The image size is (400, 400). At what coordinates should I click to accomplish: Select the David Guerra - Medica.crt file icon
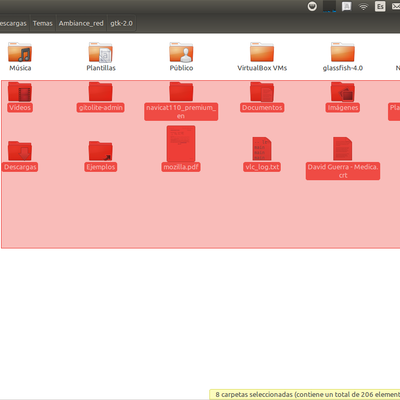(343, 149)
